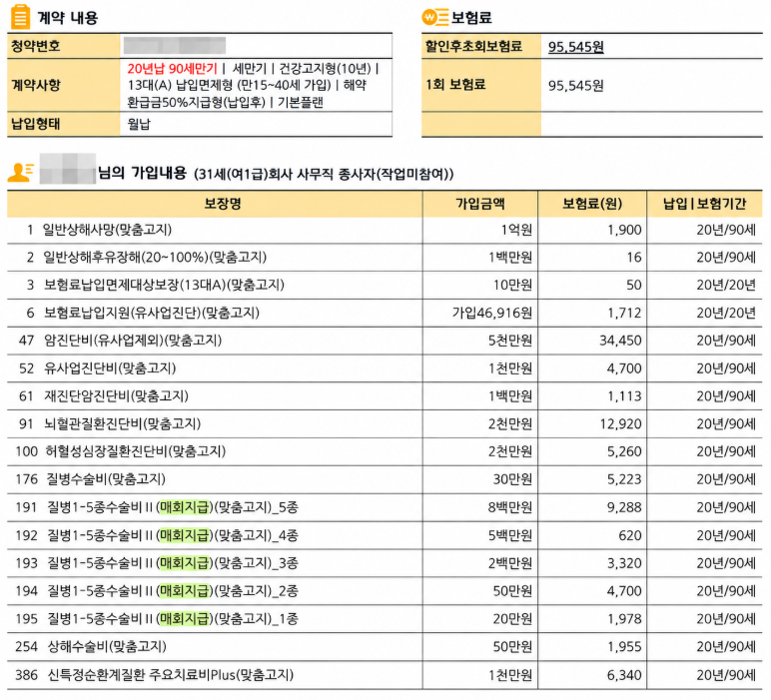Click the 30만원 amount for 질병수술비
Viewport: 771px width, 700px height.
512,479
